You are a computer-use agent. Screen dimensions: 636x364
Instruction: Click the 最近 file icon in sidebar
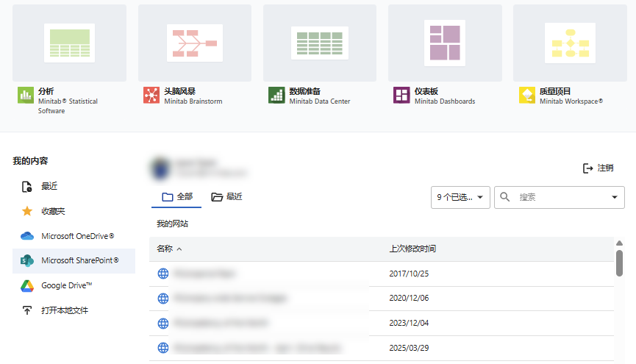[26, 187]
